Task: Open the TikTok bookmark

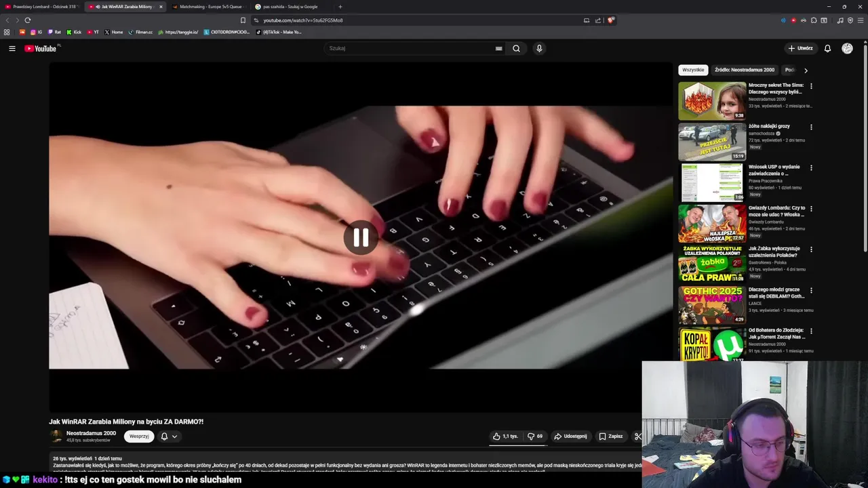Action: click(x=279, y=32)
